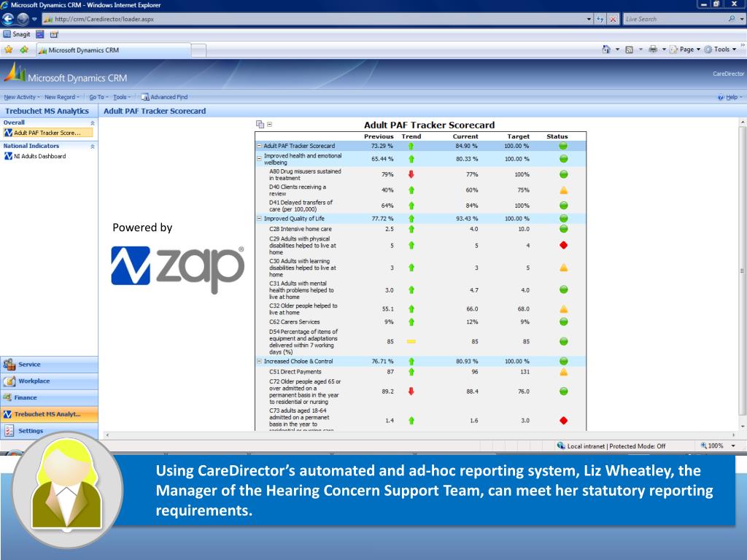Image resolution: width=747 pixels, height=560 pixels.
Task: Click green status circle for A80 Drug misusers
Action: pos(564,174)
